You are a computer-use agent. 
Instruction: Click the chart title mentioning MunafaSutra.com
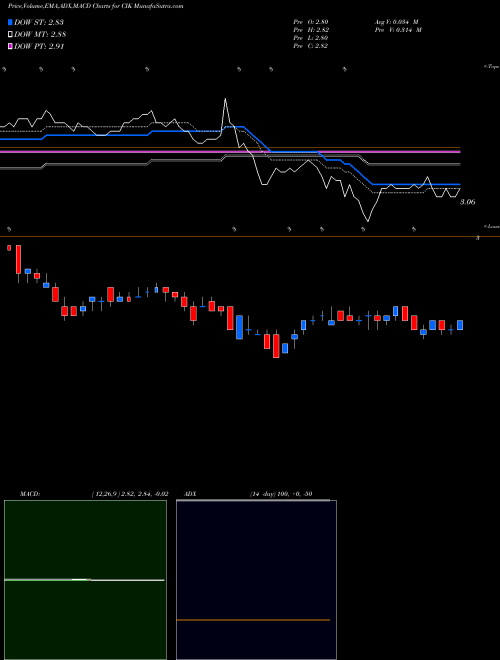pos(96,7)
